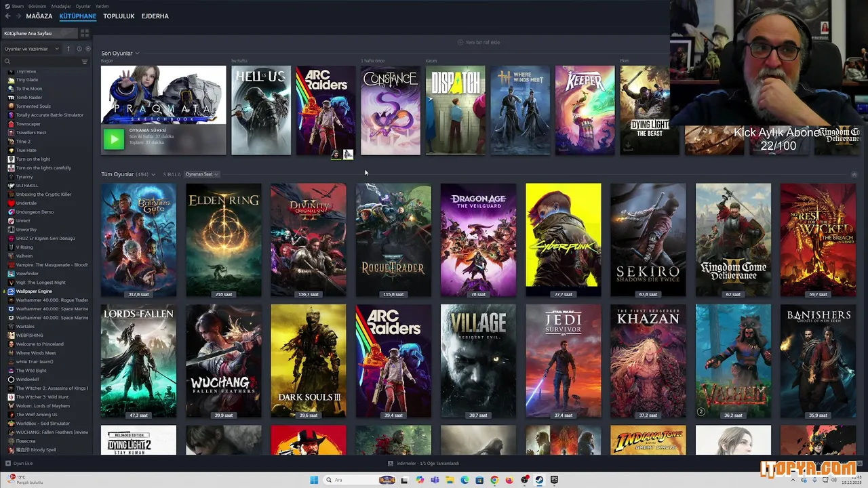Select Tyranny in the game list
The image size is (868, 488).
click(24, 177)
